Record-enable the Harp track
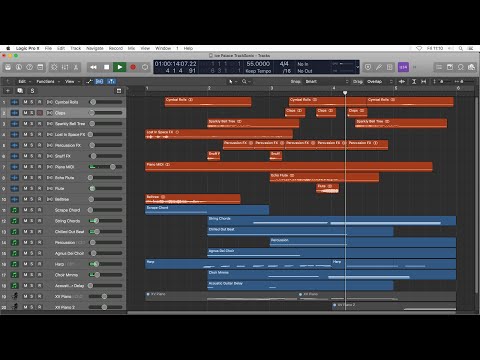 point(40,264)
